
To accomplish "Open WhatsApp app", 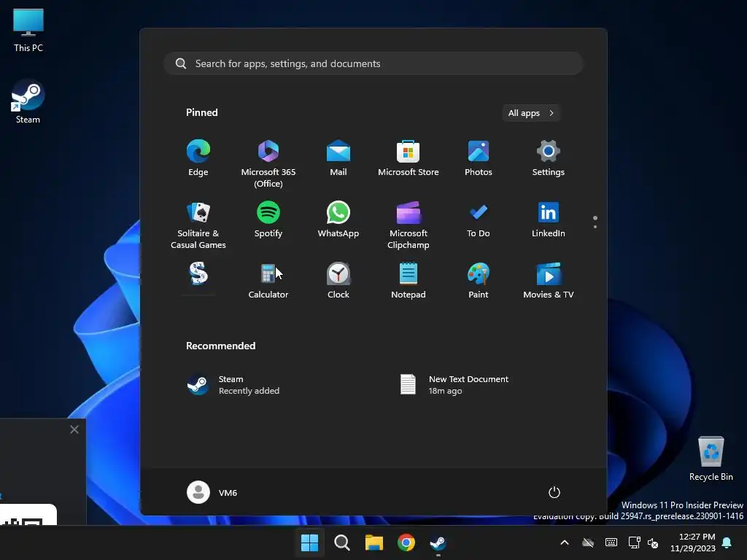I will tap(338, 220).
